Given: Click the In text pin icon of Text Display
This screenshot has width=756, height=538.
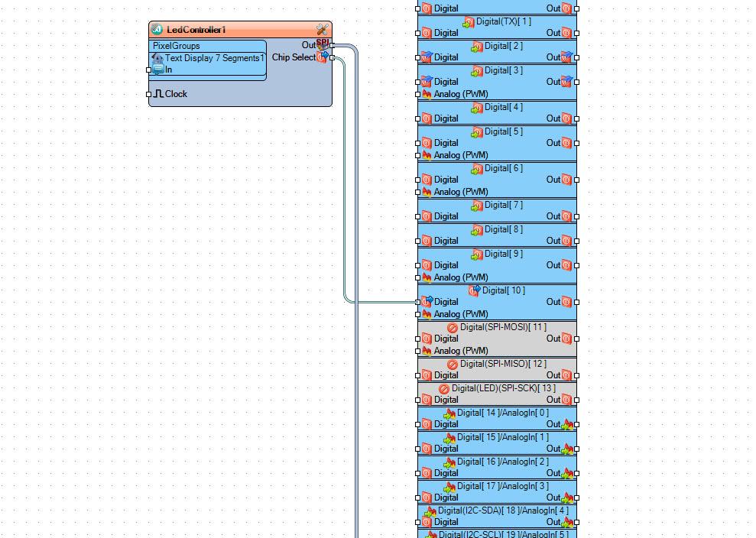Looking at the screenshot, I should point(158,70).
